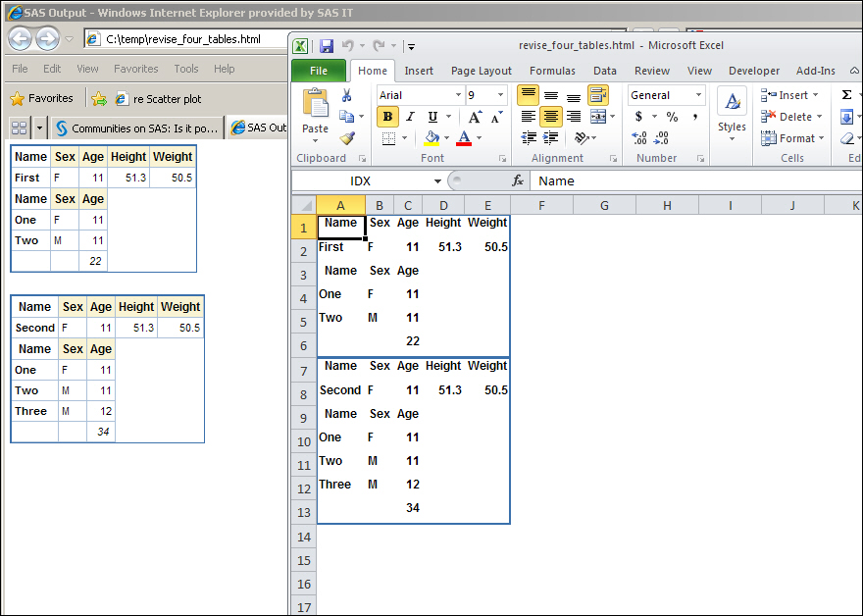The width and height of the screenshot is (863, 616).
Task: Click the yellow Fill Color bucket
Action: tap(432, 138)
